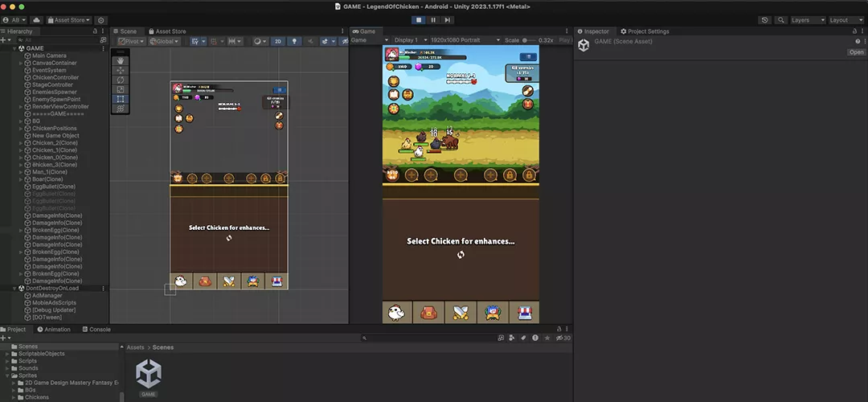Click the cloud services icon
The width and height of the screenshot is (868, 402).
pyautogui.click(x=36, y=20)
